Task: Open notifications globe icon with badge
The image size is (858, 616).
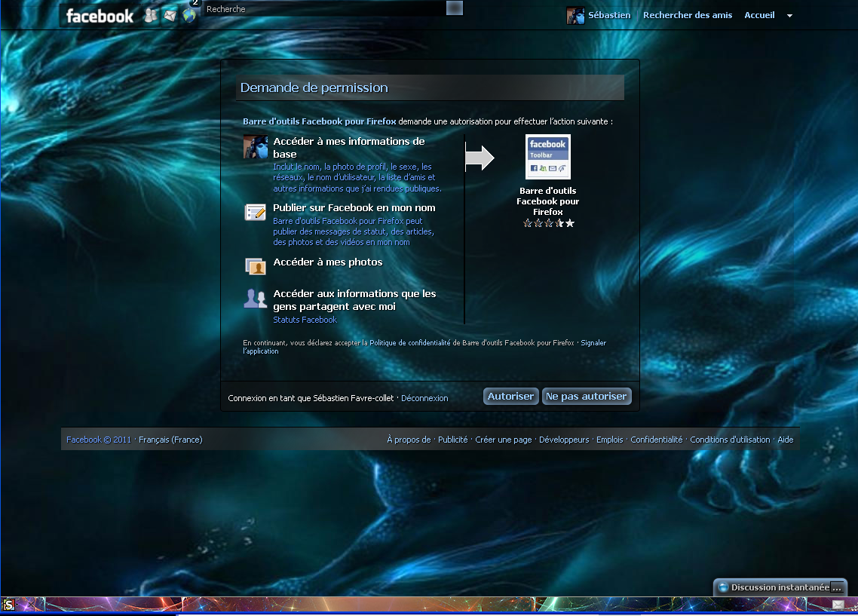Action: click(x=188, y=15)
